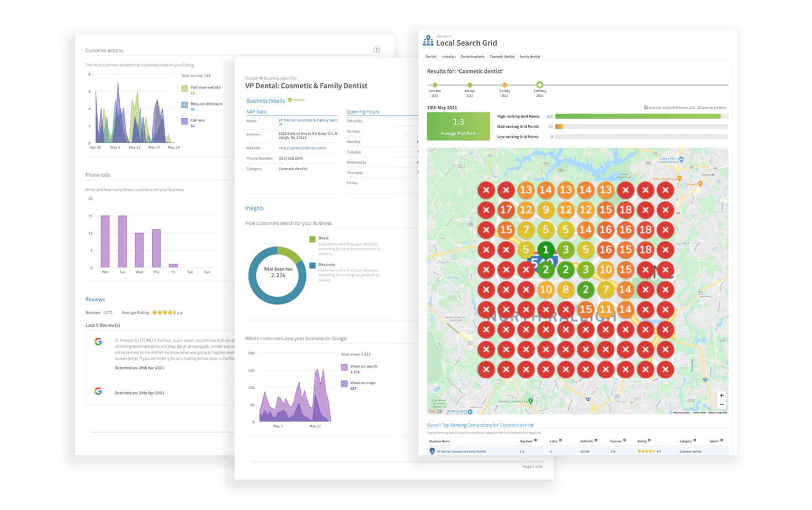
Task: Click the rank 8 grid marker
Action: click(x=565, y=290)
